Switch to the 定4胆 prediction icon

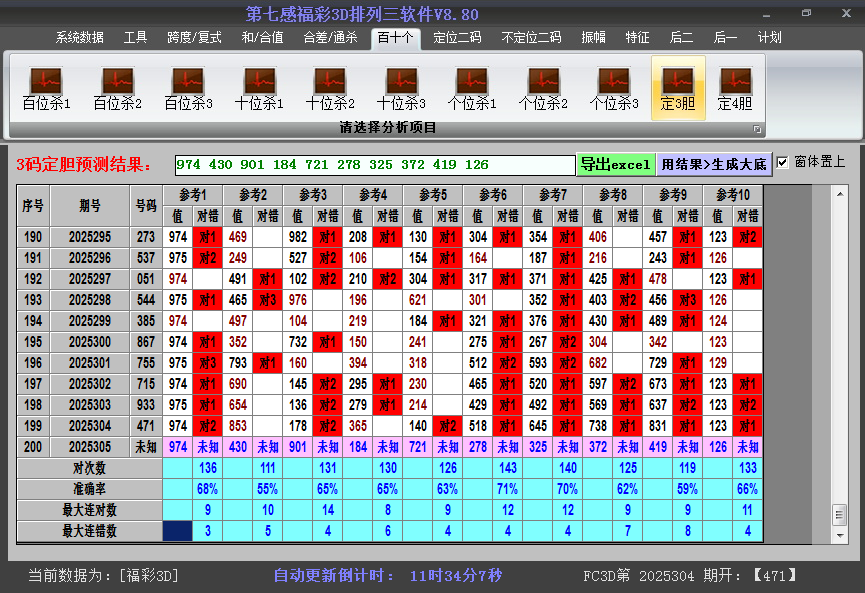point(735,88)
